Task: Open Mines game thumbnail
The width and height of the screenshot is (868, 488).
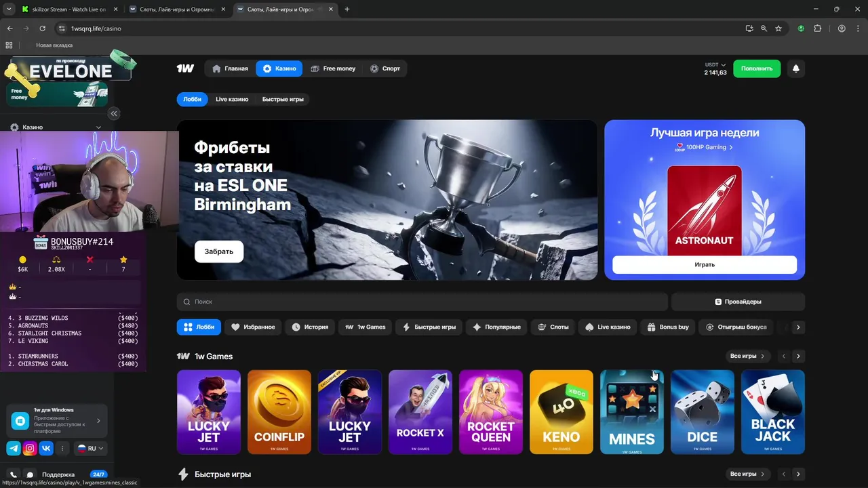Action: coord(632,412)
